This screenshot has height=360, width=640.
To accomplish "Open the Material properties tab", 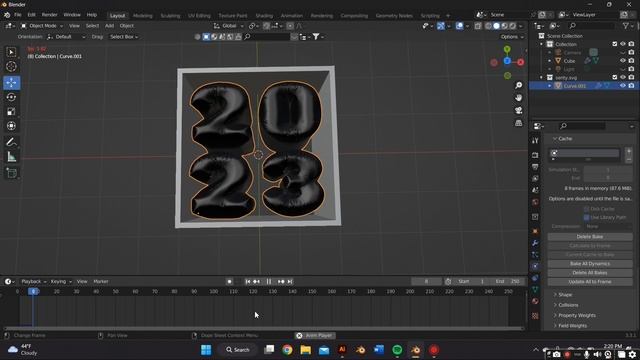I will (x=535, y=301).
